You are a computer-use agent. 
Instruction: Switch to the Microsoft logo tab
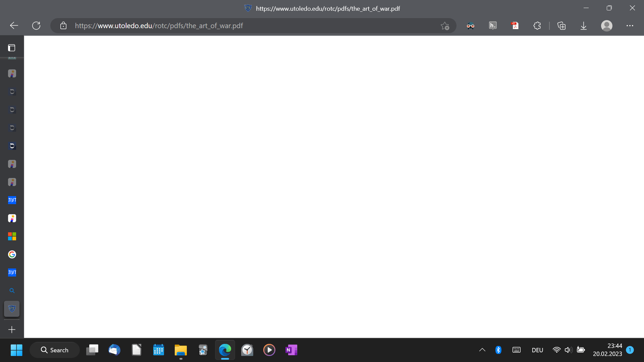tap(12, 236)
